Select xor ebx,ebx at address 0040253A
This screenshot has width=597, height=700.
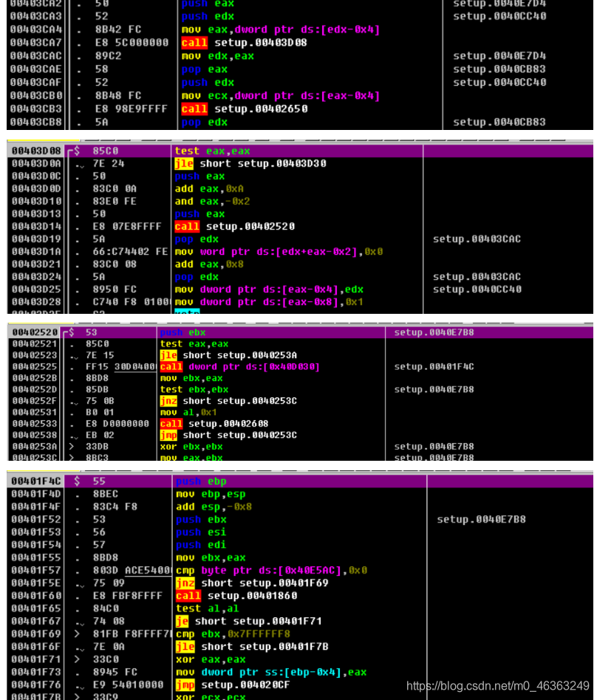[191, 447]
